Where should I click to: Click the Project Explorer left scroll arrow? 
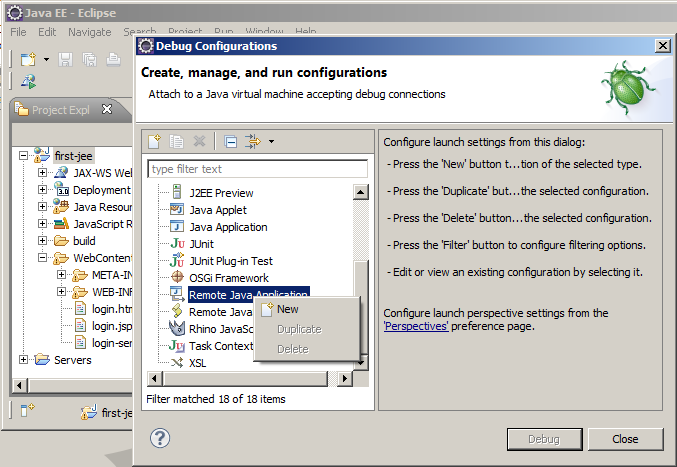pos(19,385)
